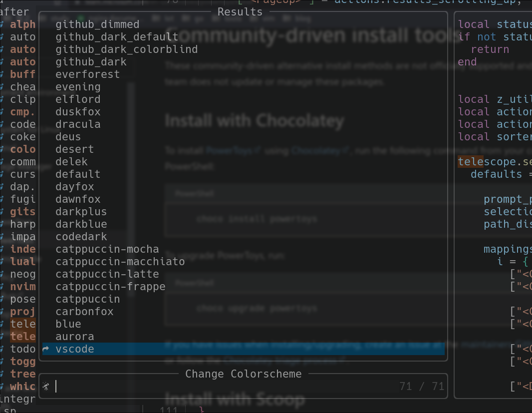The width and height of the screenshot is (532, 413).
Task: Select github_dimmed colorscheme
Action: (97, 24)
